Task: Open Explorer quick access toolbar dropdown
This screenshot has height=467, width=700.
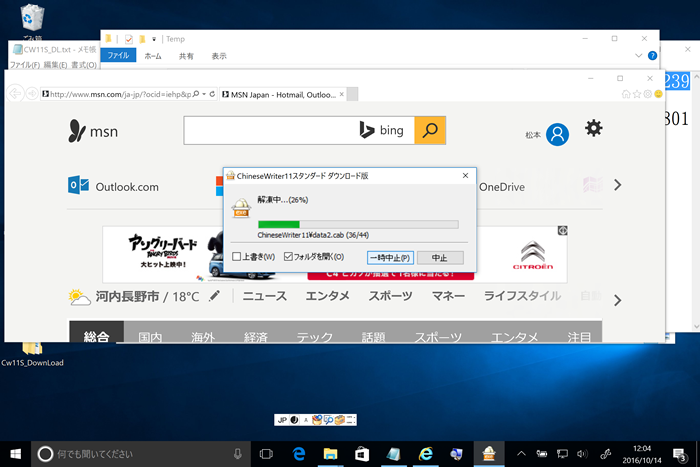Action: click(154, 39)
